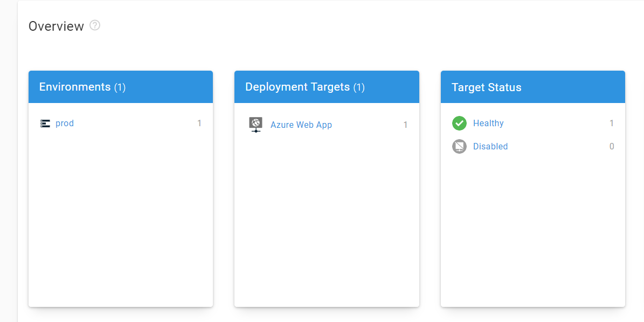Filter targets by Healthy status link
The height and width of the screenshot is (322, 644).
coord(488,124)
